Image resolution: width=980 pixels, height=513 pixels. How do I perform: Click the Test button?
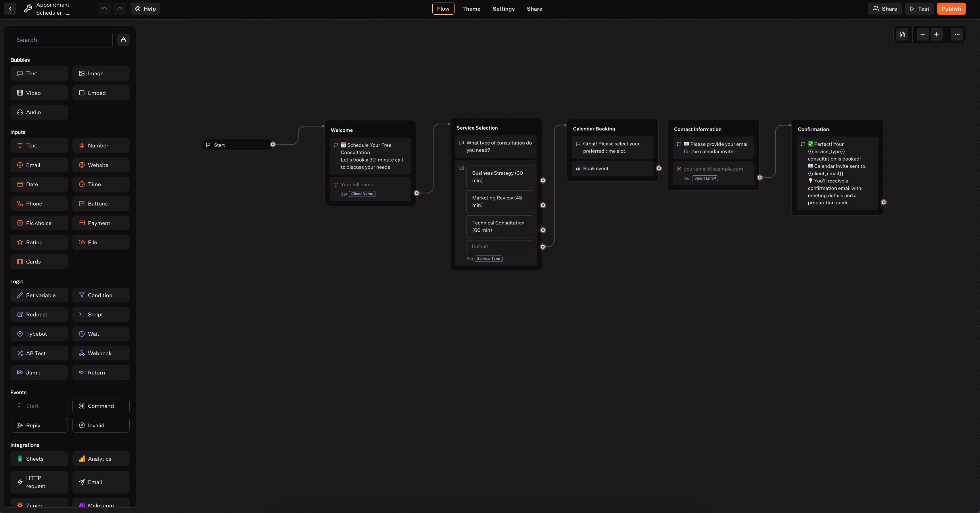(919, 9)
